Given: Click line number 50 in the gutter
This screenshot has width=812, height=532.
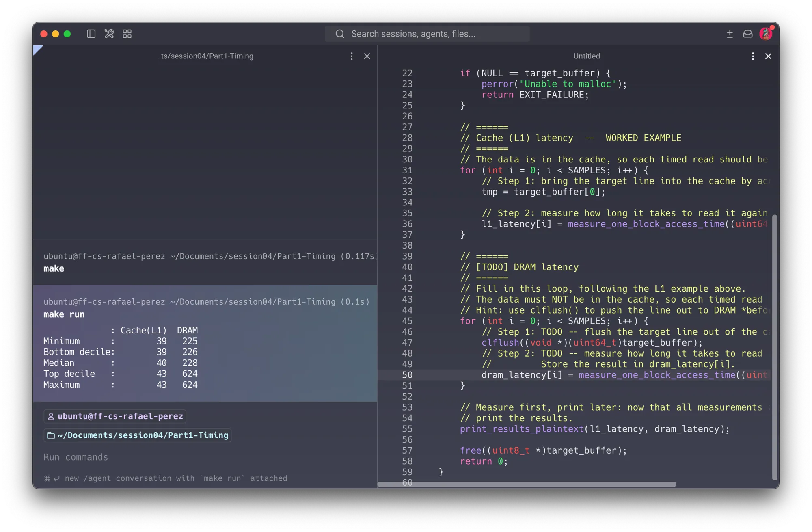Looking at the screenshot, I should pyautogui.click(x=407, y=375).
